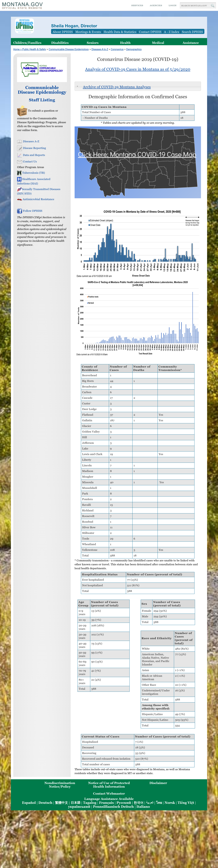Open the DPHHS logo homepage
This screenshot has height=868, width=218.
24,26
